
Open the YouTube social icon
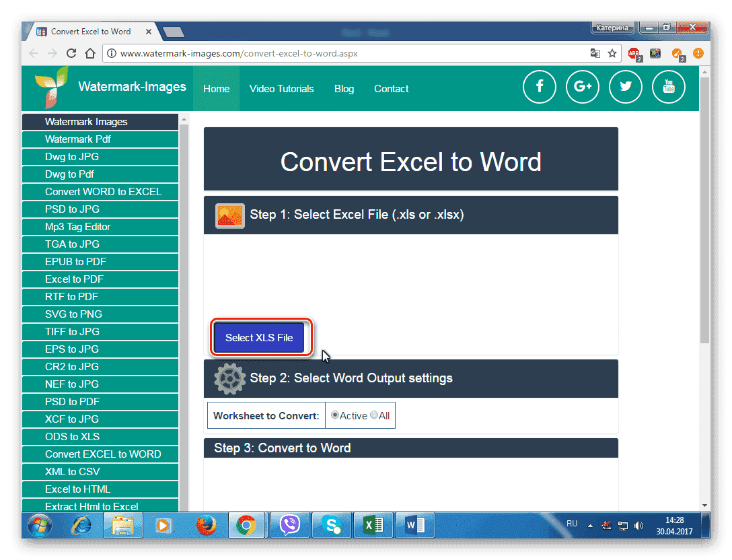[669, 87]
